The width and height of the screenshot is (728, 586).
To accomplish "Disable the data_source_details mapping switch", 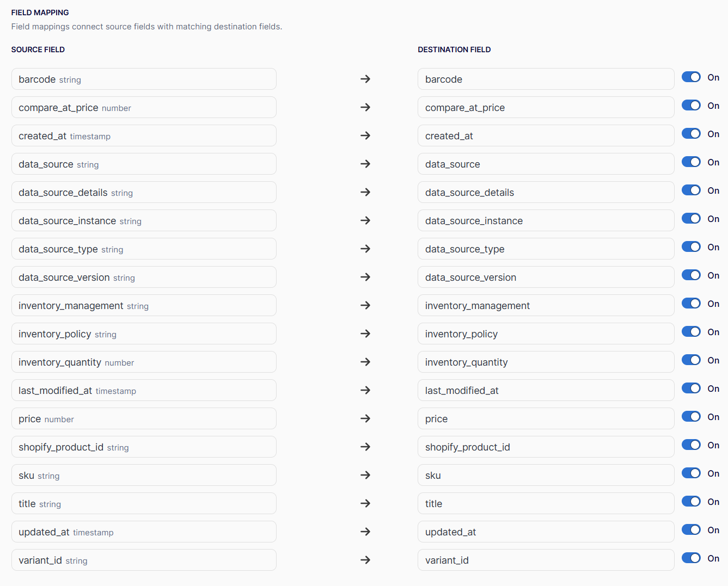I will 691,190.
